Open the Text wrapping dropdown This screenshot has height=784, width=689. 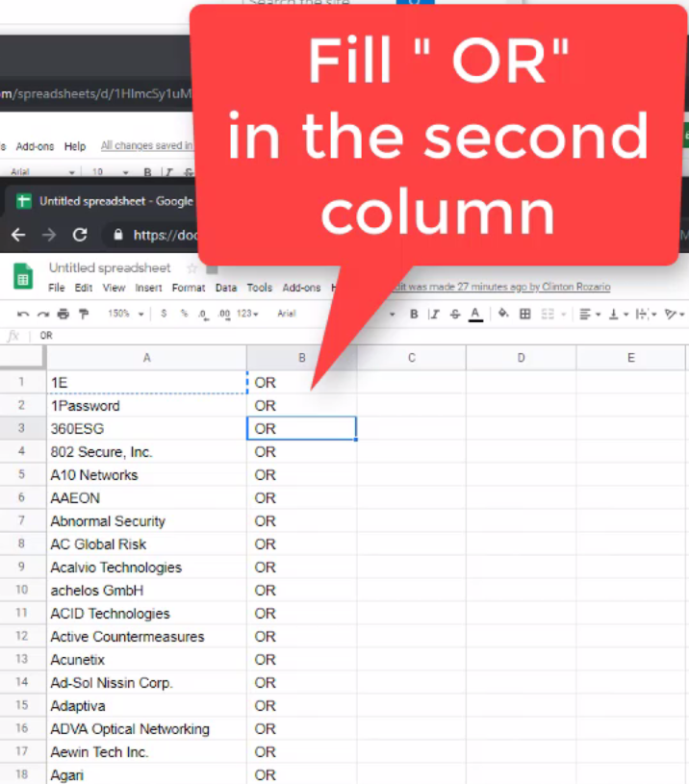(646, 314)
